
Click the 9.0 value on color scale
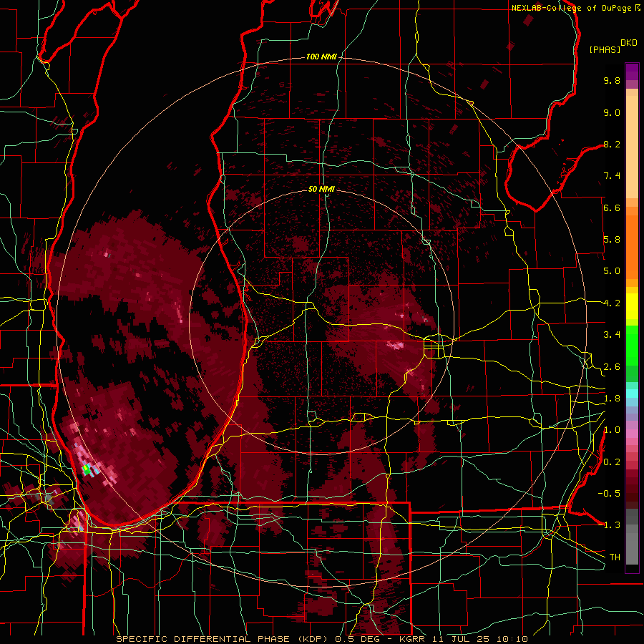[x=612, y=112]
